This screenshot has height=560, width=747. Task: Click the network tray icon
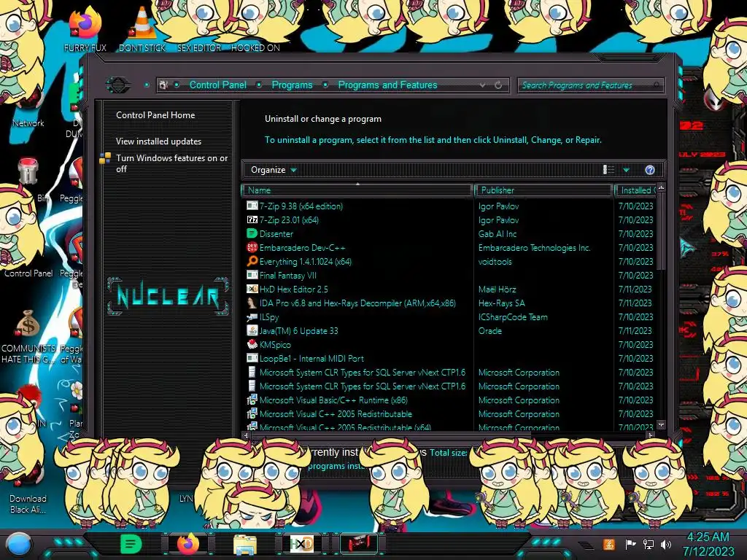click(x=649, y=544)
